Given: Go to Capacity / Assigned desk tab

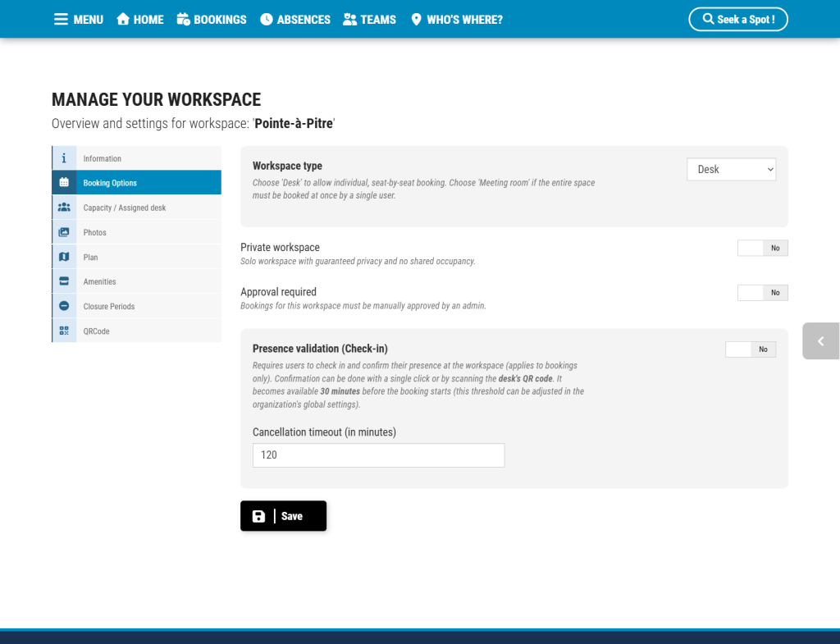Looking at the screenshot, I should pos(137,207).
